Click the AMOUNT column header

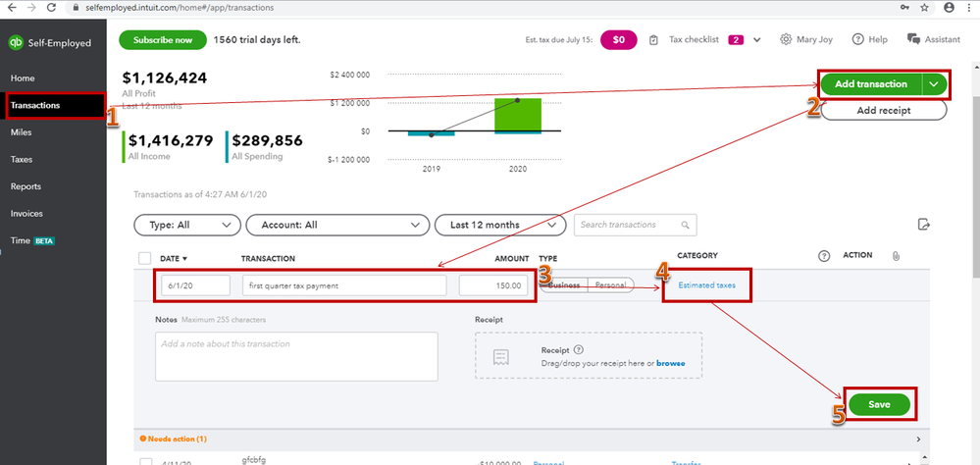(512, 259)
